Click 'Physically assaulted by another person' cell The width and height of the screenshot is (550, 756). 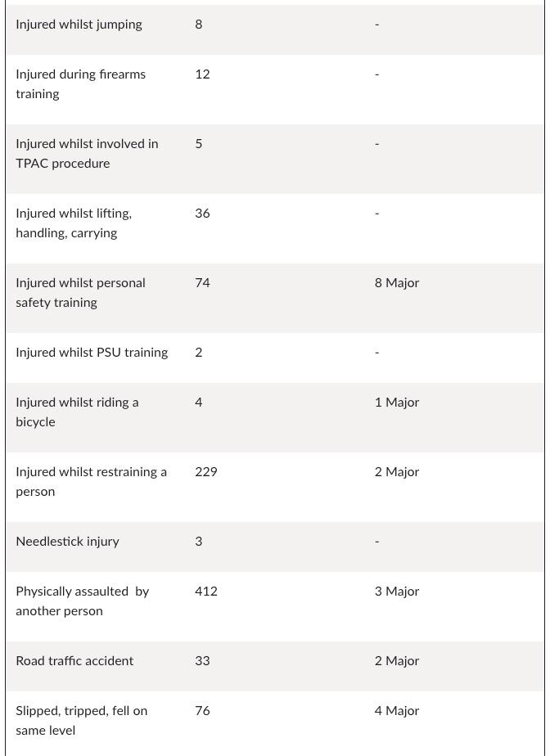click(x=82, y=601)
